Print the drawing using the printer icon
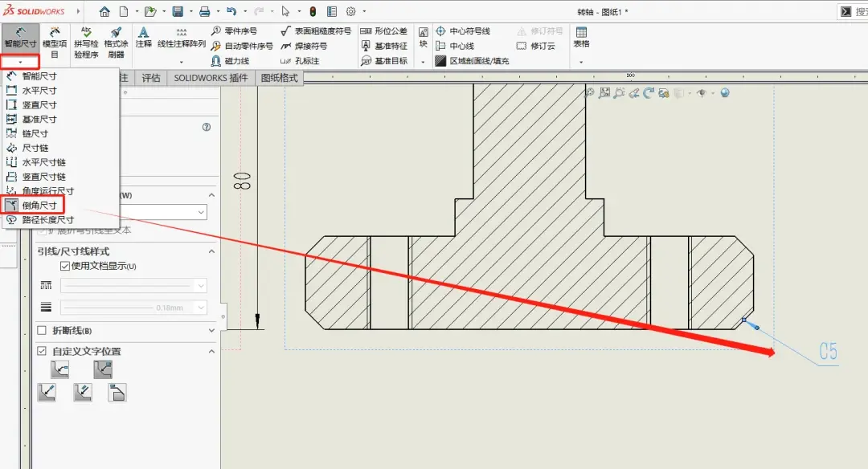The image size is (868, 469). click(x=205, y=11)
